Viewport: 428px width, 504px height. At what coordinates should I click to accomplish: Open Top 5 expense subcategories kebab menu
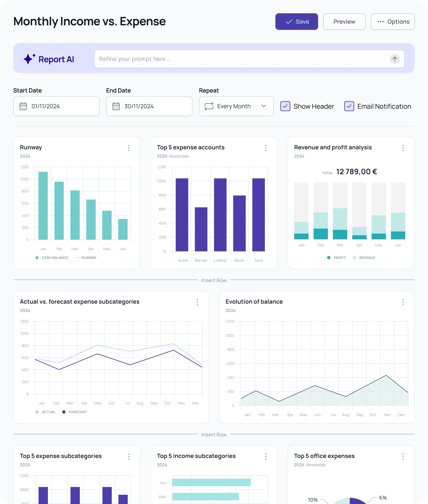pyautogui.click(x=129, y=457)
